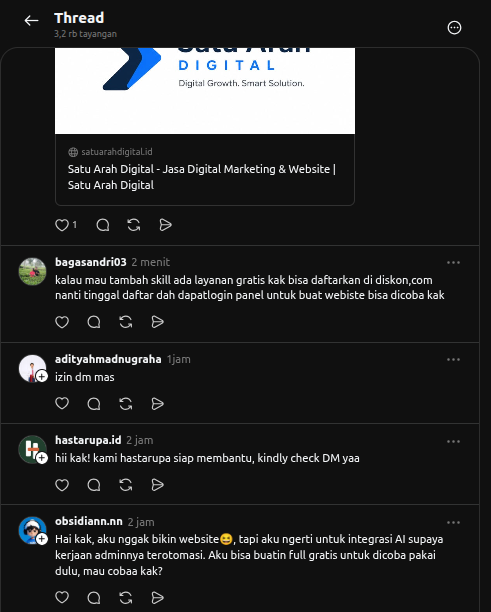Open more options for bagasandri03's comment

point(453,263)
